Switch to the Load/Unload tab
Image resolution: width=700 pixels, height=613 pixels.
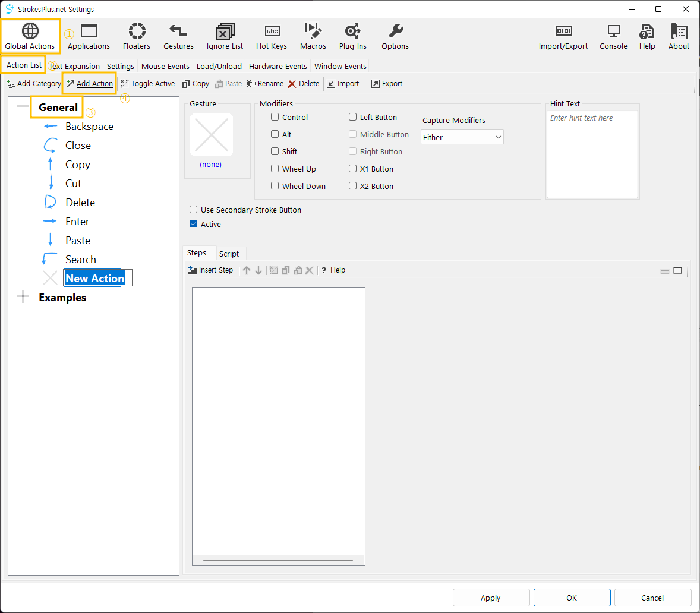click(x=219, y=66)
